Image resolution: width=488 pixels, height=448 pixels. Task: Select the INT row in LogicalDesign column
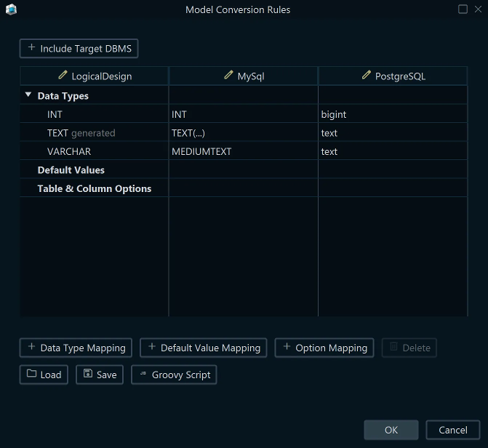coord(95,114)
